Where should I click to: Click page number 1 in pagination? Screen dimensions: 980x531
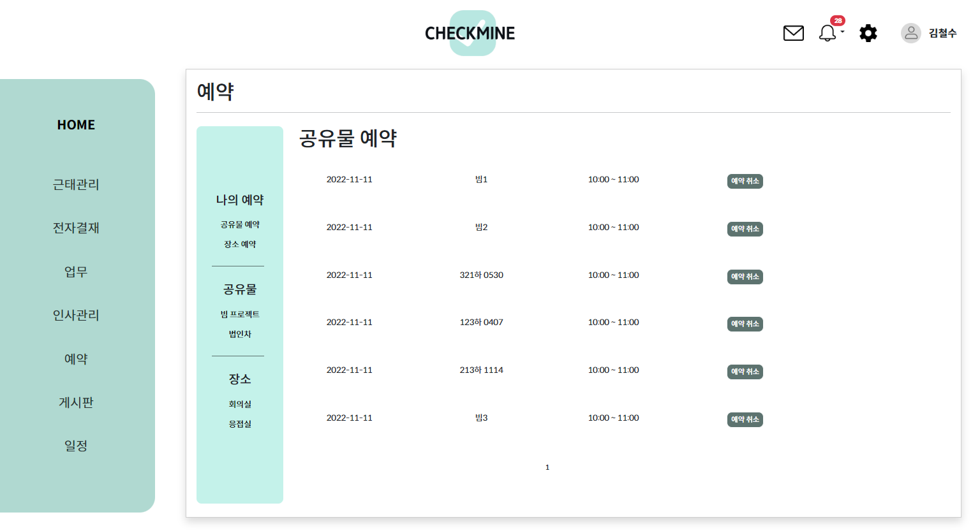pyautogui.click(x=547, y=467)
